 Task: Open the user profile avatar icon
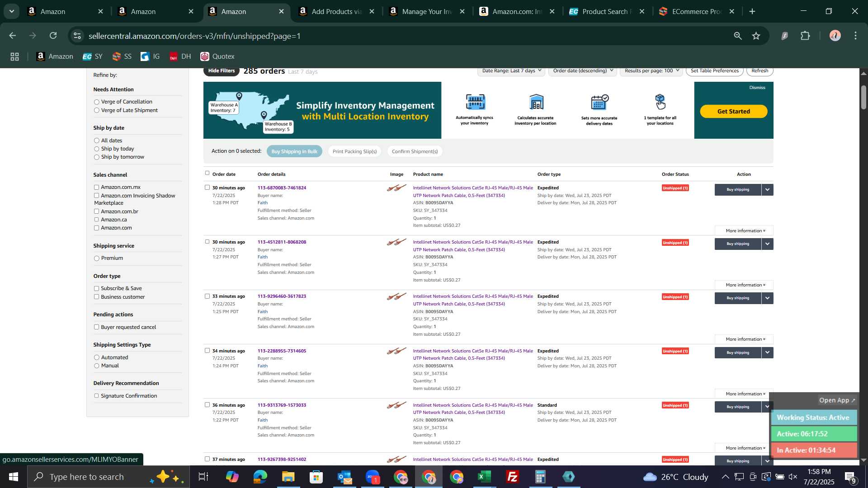click(835, 36)
